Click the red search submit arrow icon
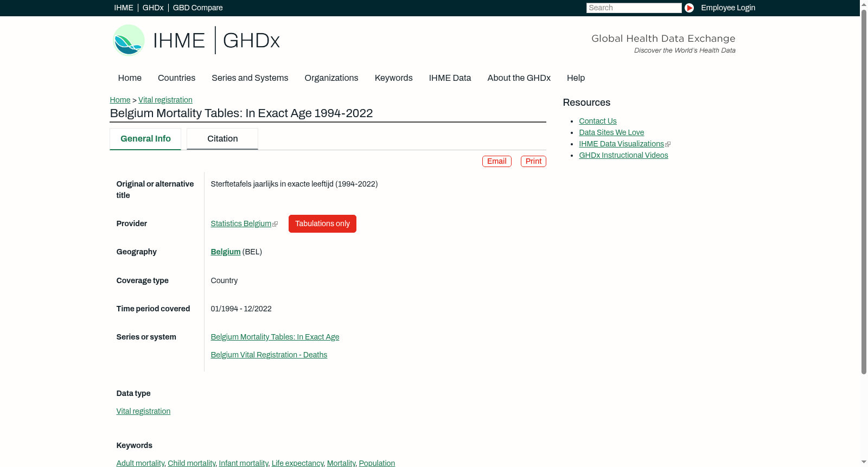 [x=689, y=8]
